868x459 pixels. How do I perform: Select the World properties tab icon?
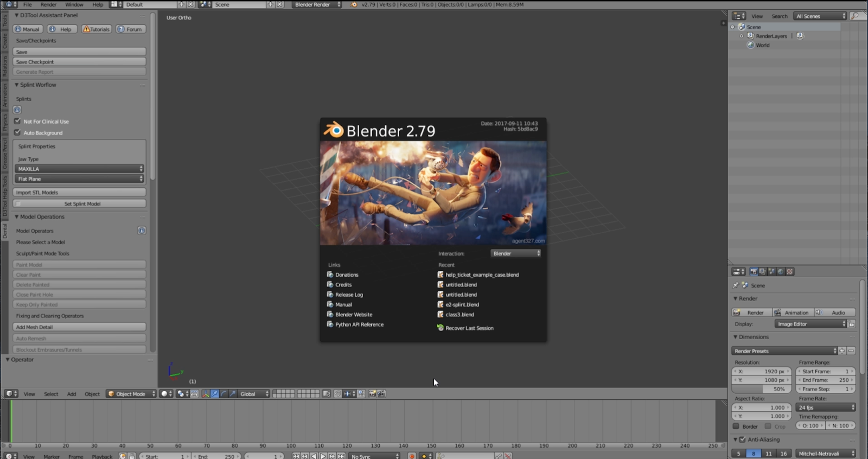[781, 272]
